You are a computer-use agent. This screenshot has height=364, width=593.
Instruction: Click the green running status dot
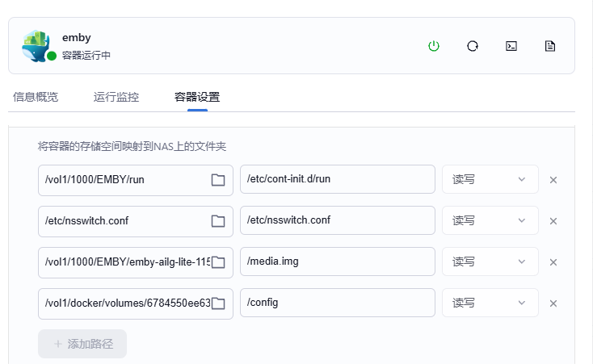pyautogui.click(x=52, y=56)
